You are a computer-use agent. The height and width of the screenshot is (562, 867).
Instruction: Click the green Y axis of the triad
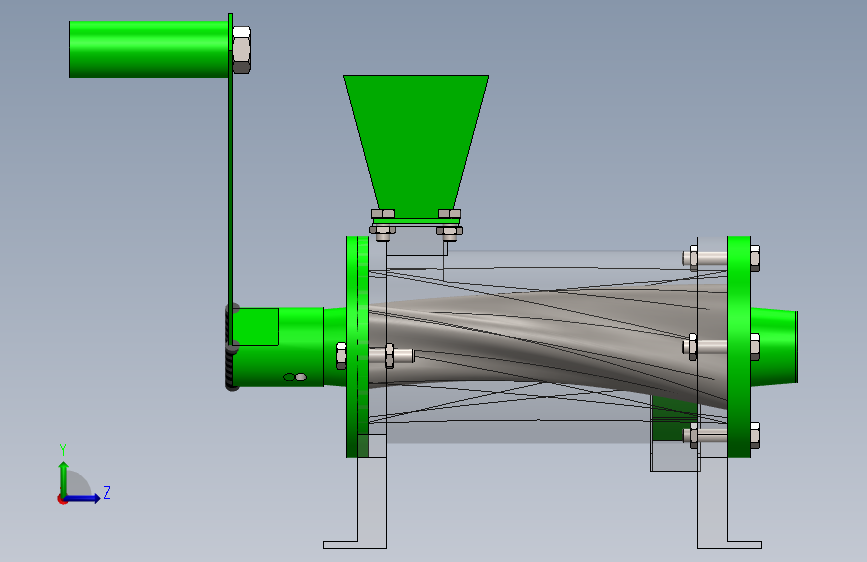pos(64,479)
